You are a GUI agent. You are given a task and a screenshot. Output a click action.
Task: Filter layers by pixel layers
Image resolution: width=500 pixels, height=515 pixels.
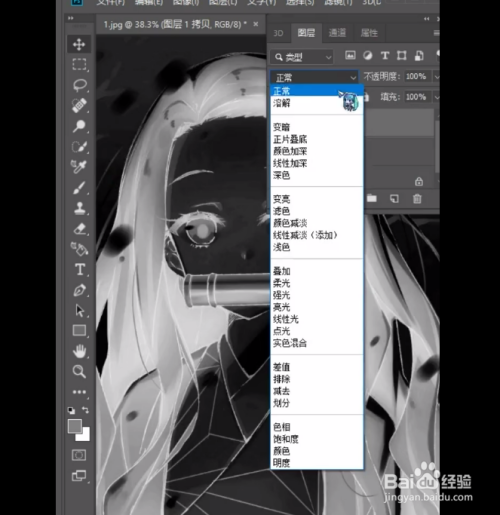(x=350, y=56)
